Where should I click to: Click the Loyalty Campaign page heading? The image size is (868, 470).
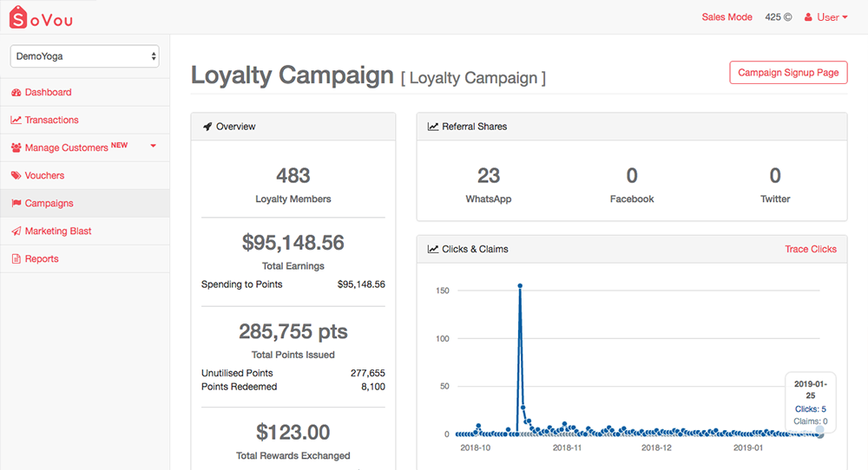[293, 75]
